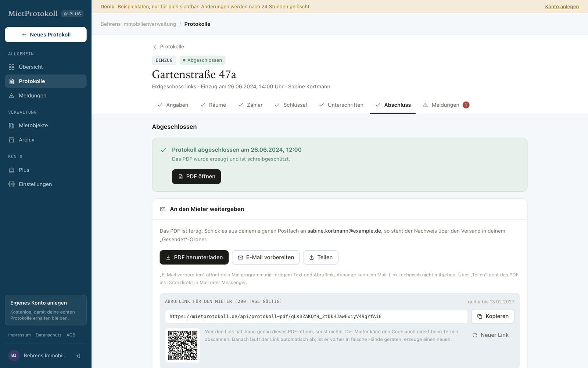This screenshot has height=368, width=588.
Task: Switch to the Räume tab
Action: point(213,105)
